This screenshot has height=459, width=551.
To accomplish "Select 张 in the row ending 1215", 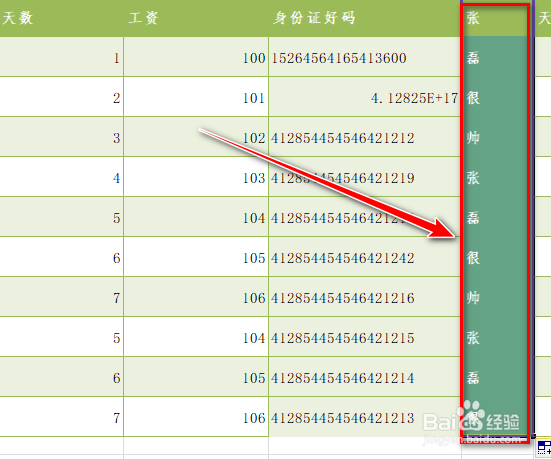I will 498,337.
